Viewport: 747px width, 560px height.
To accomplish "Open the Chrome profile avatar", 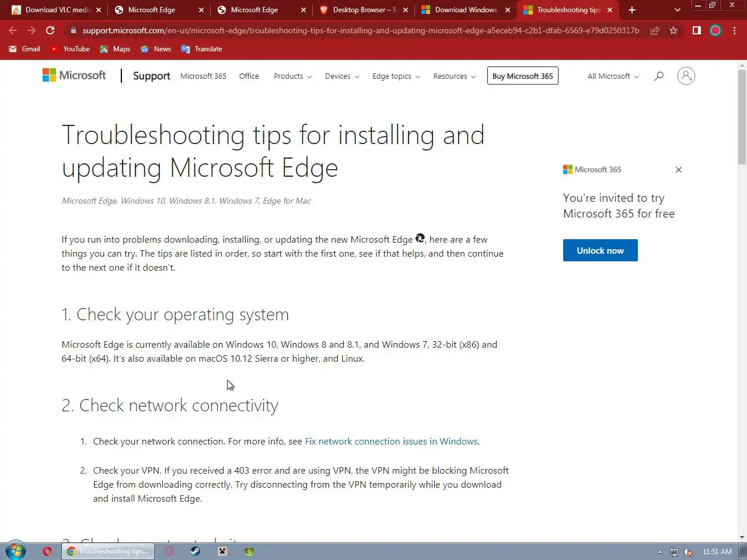I will (x=715, y=30).
